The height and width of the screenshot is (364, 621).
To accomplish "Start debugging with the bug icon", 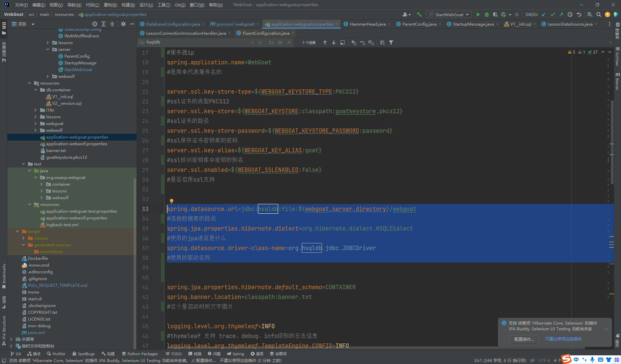I will pos(486,14).
